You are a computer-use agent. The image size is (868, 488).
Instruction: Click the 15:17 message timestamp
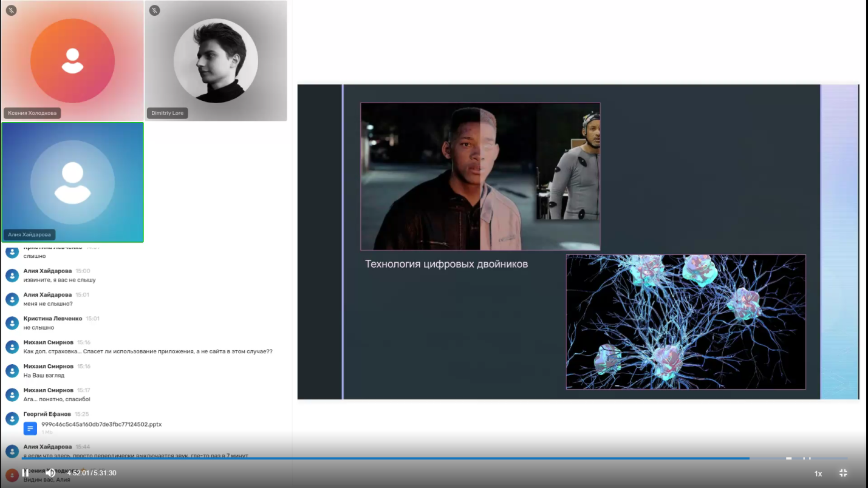pyautogui.click(x=84, y=390)
